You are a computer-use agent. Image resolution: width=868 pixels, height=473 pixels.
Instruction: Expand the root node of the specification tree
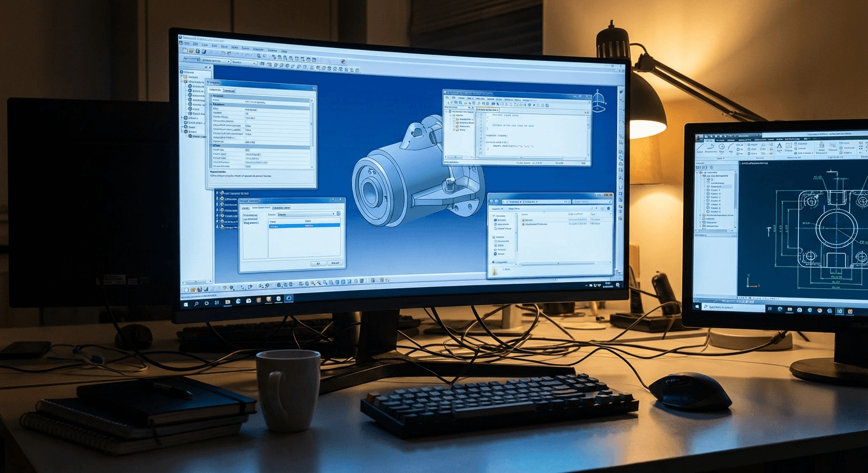pos(181,72)
